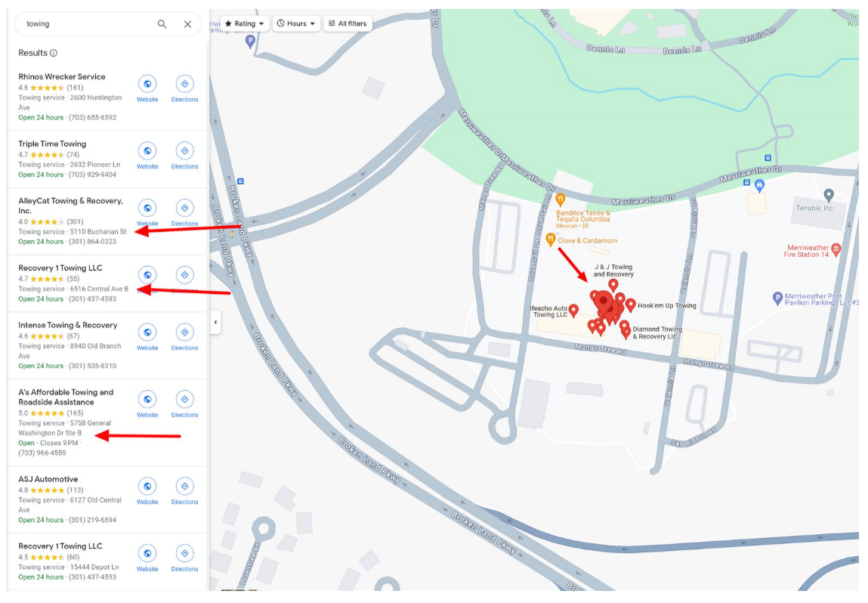Click phone number (301) 864-0323
The width and height of the screenshot is (868, 603).
pyautogui.click(x=92, y=241)
